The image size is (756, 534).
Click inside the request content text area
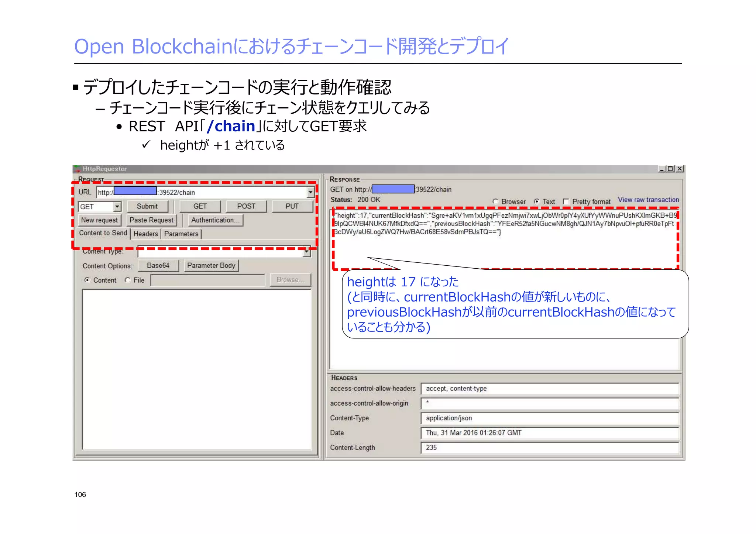(197, 369)
